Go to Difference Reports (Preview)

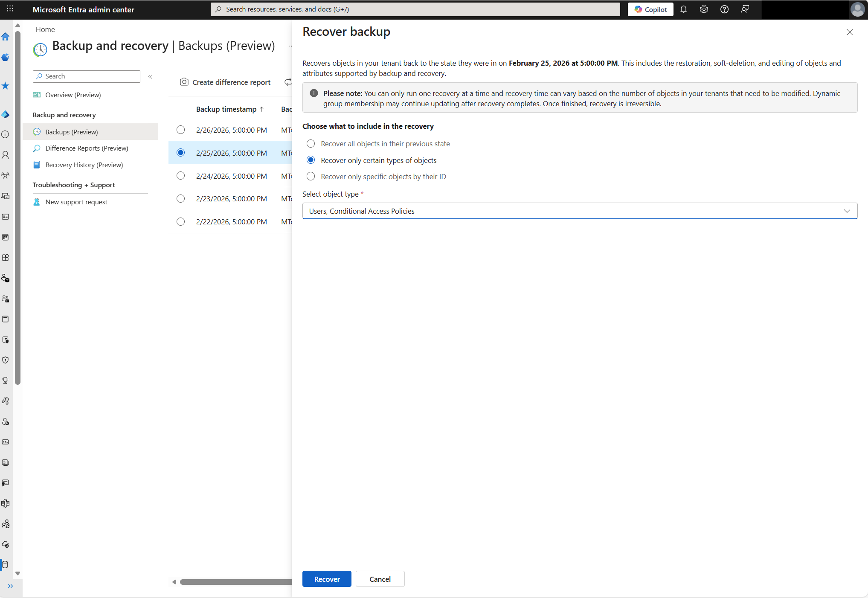tap(87, 148)
